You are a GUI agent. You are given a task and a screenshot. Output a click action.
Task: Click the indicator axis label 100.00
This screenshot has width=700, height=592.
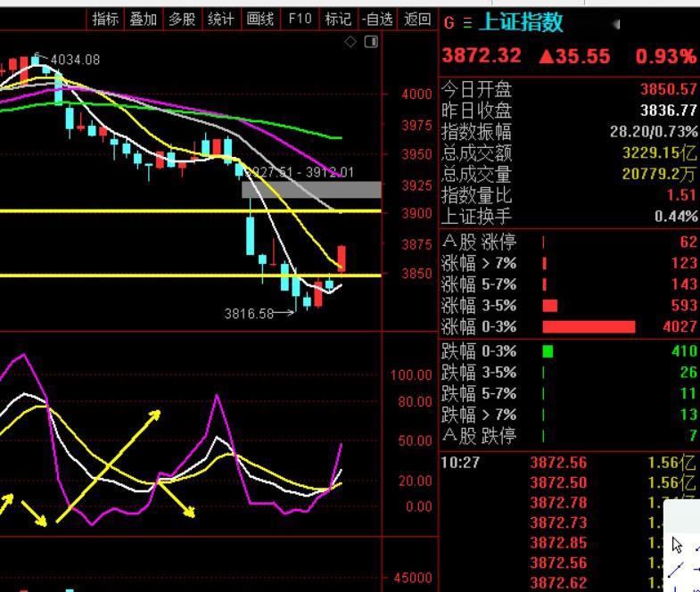point(411,375)
